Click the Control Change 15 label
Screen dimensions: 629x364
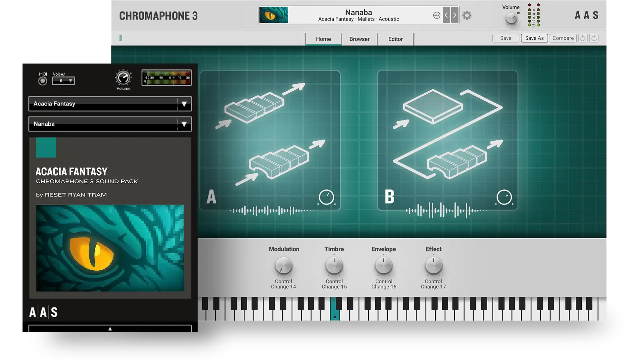(x=334, y=284)
